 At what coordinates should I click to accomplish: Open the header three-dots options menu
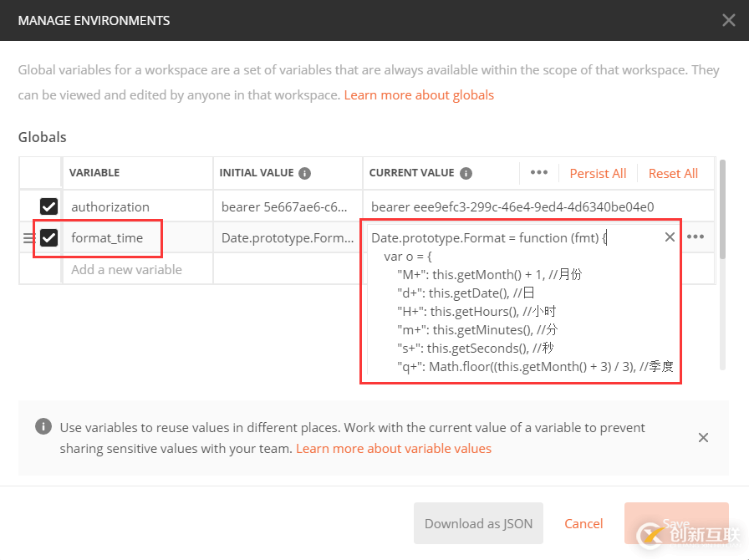(x=539, y=173)
